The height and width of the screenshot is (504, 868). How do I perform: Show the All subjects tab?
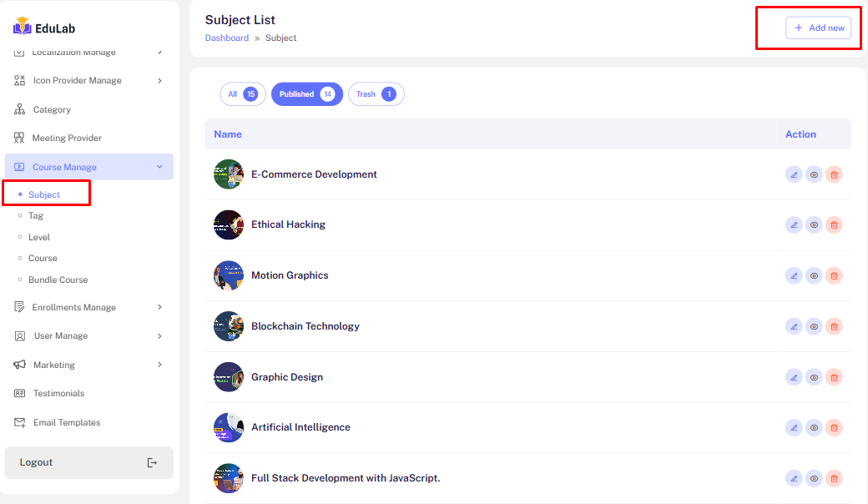(242, 94)
